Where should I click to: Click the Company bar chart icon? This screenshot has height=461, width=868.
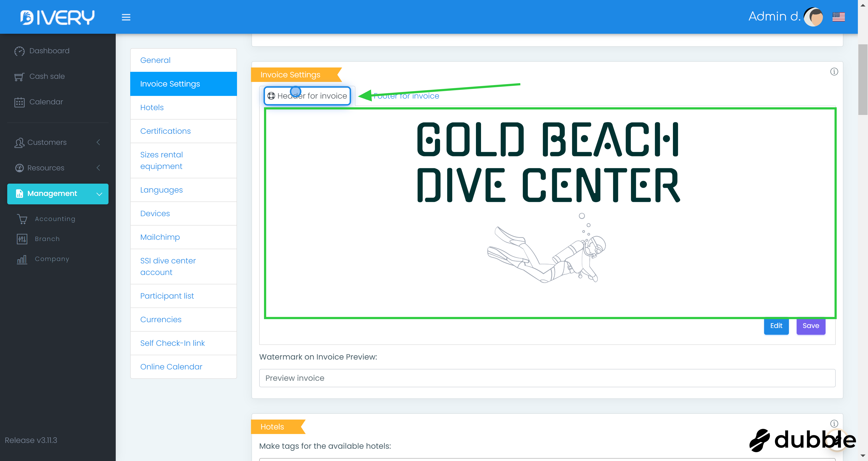[x=22, y=259]
